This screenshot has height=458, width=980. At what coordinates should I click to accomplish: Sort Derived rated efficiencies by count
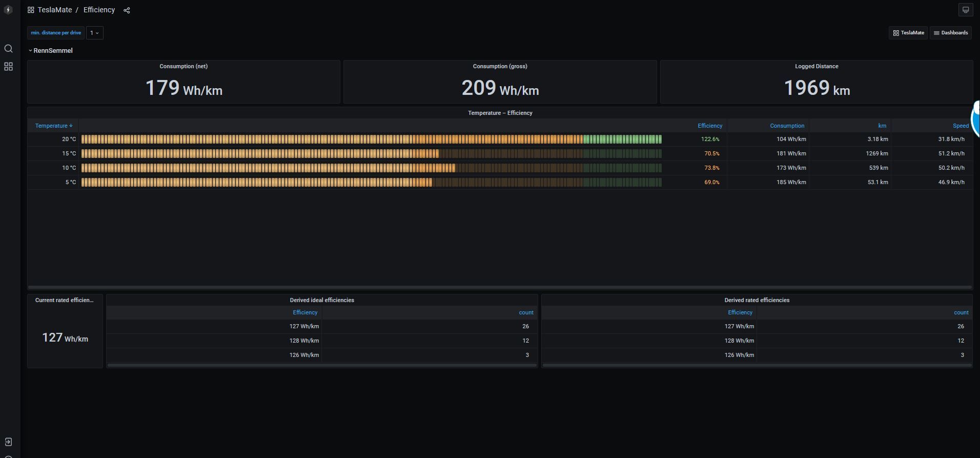tap(961, 312)
